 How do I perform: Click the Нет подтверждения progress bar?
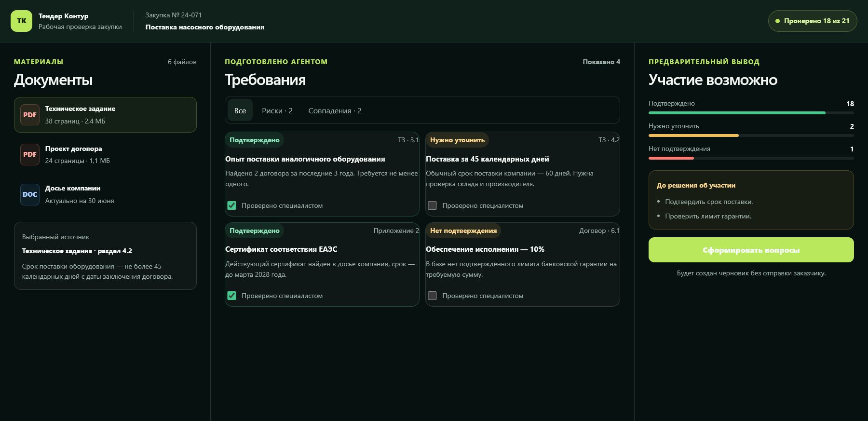coord(751,158)
